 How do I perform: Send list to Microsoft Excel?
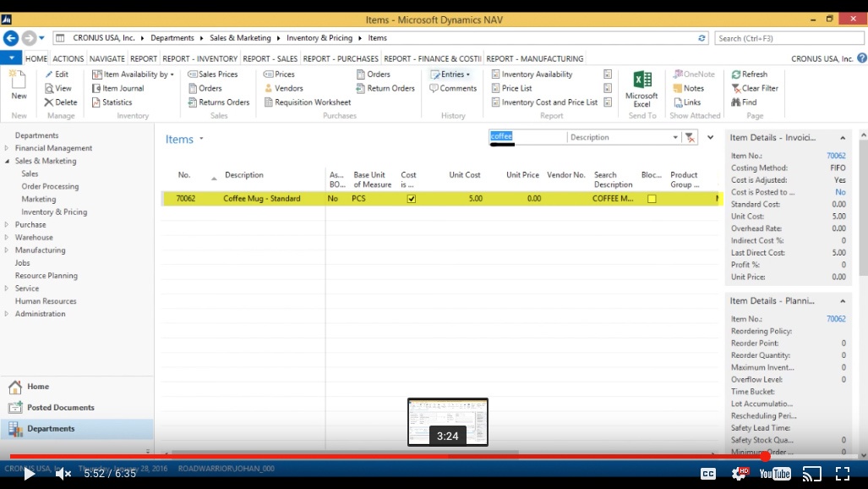[641, 89]
